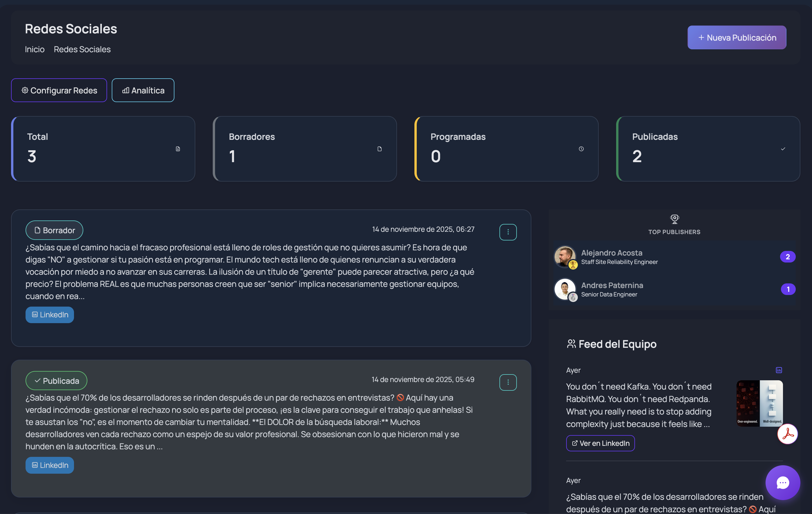Click the trophy icon above Top Publishers
The image size is (812, 514).
pos(674,219)
